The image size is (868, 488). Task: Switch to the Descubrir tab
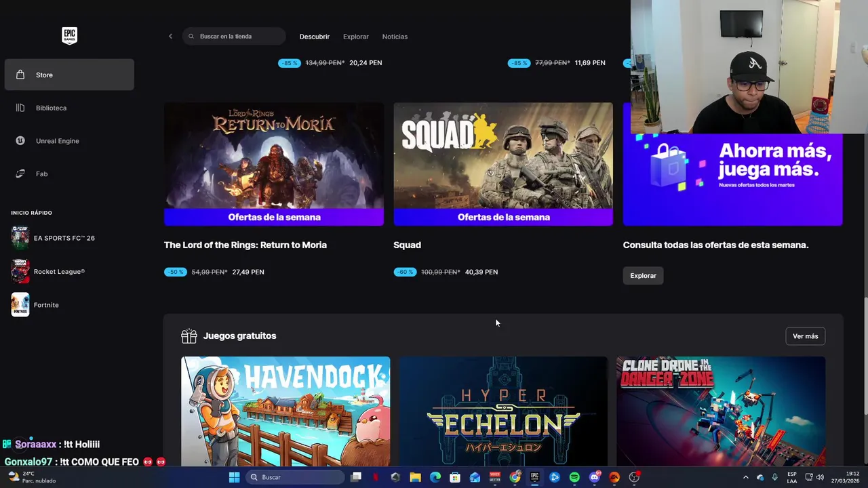coord(315,37)
